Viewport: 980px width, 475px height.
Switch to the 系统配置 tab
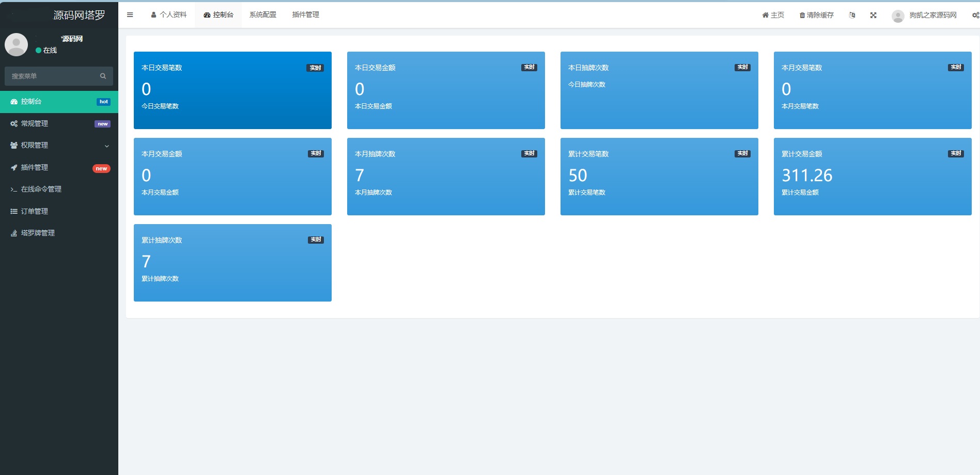click(x=262, y=15)
